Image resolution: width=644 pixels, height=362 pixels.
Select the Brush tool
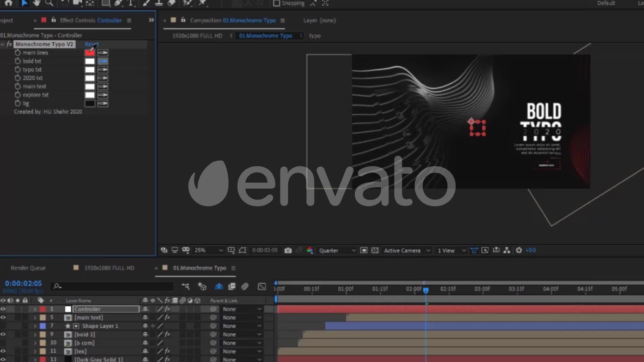[147, 3]
